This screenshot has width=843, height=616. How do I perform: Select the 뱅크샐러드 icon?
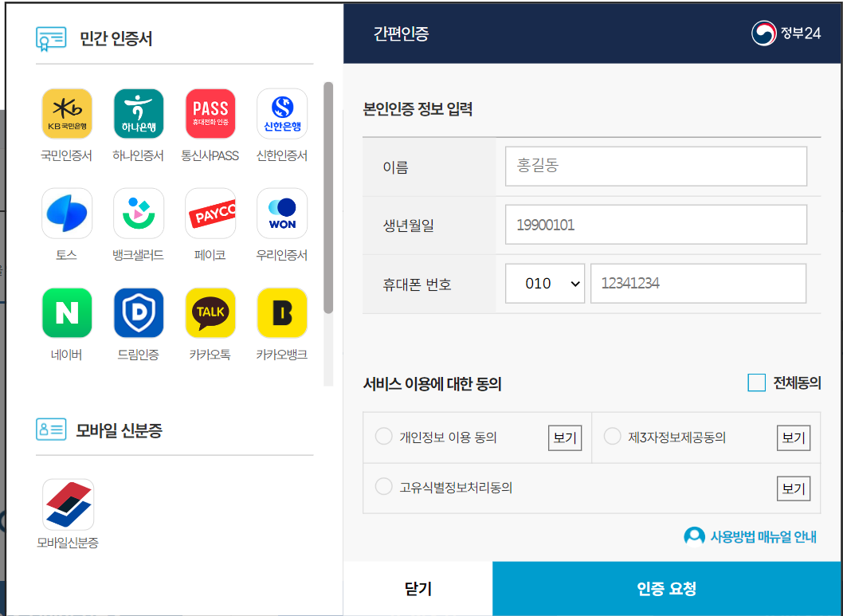139,214
